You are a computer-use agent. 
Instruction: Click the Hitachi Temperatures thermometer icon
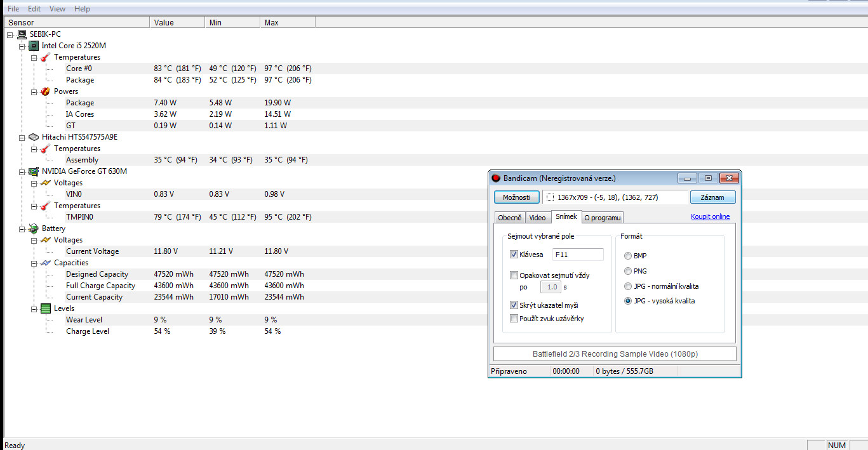point(45,149)
